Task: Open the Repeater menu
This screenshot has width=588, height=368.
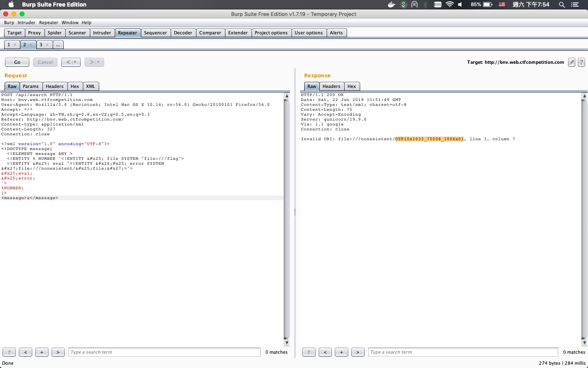Action: (49, 22)
